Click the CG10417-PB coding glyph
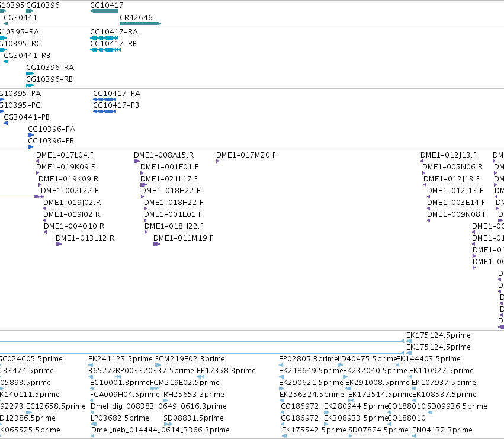 click(104, 111)
